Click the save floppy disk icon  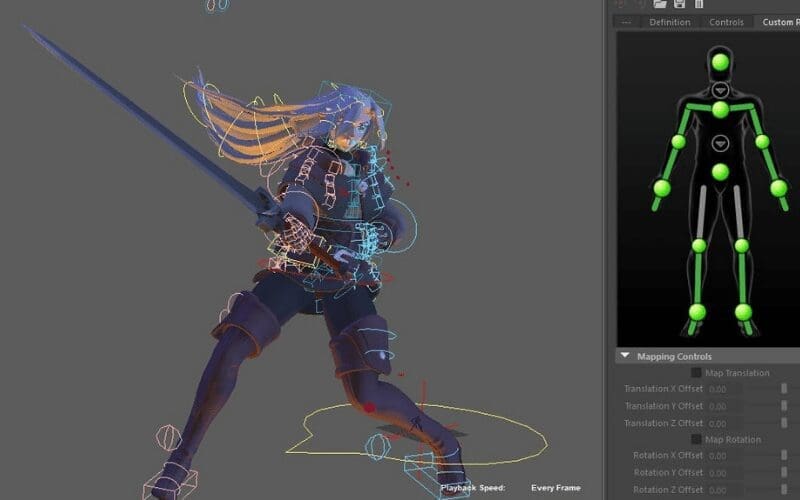point(680,4)
